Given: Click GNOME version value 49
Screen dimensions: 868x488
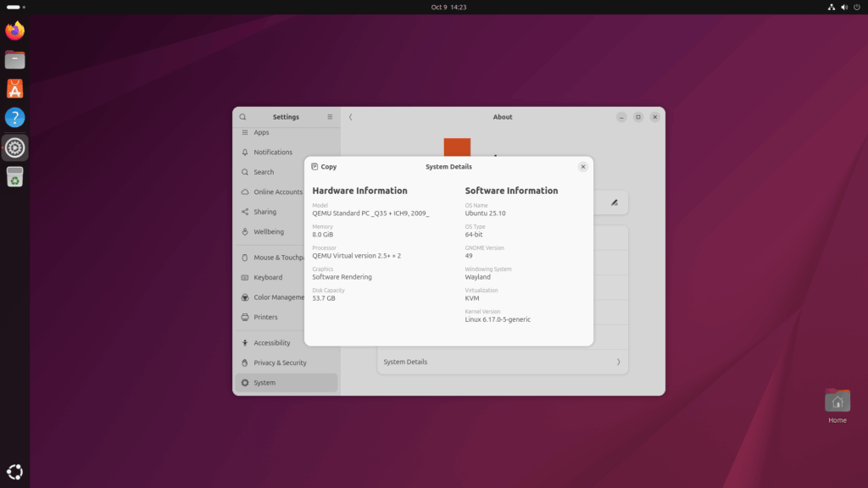Looking at the screenshot, I should point(468,256).
